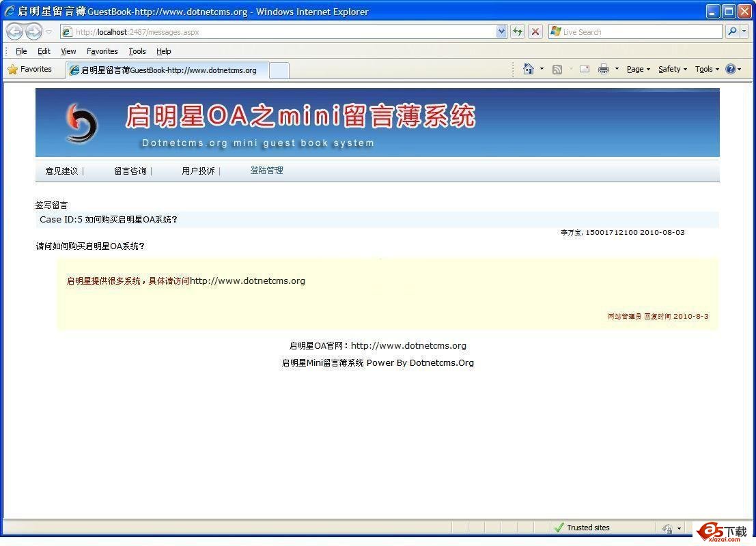Click the address bar URL field
This screenshot has width=756, height=546.
point(285,32)
